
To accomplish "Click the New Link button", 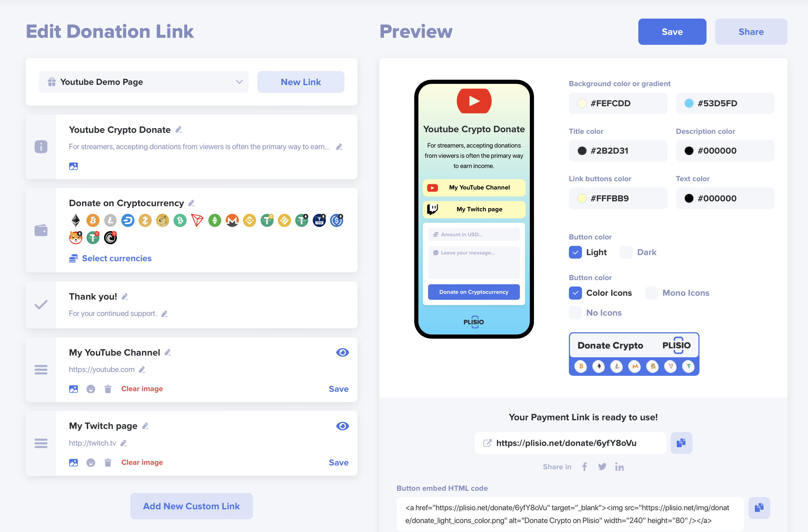I will (x=300, y=82).
